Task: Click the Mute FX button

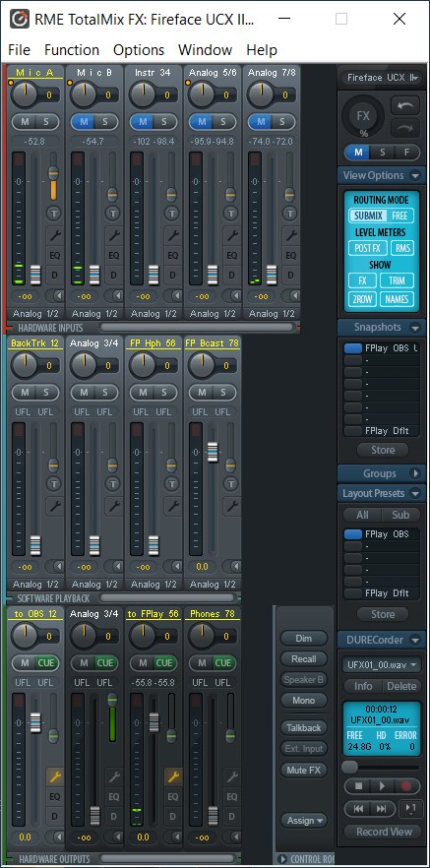Action: point(304,770)
